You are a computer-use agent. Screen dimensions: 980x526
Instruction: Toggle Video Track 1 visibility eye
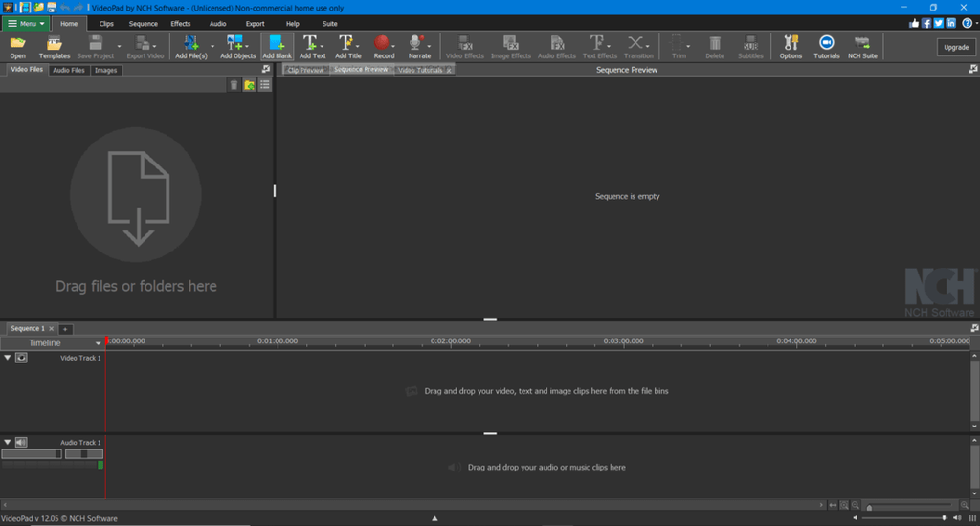click(x=21, y=358)
